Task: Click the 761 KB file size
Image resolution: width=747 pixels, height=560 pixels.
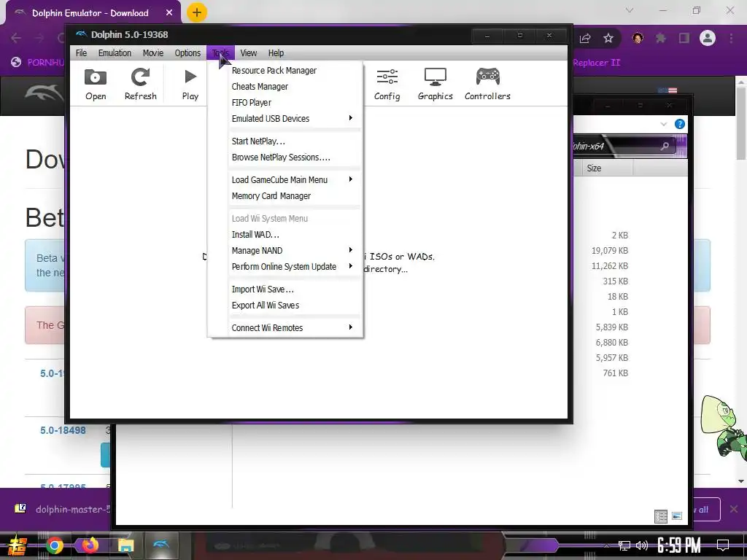Action: point(616,373)
